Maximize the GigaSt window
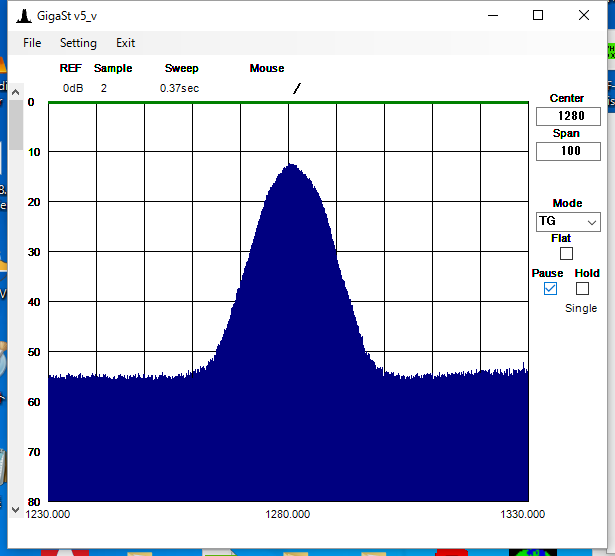The width and height of the screenshot is (615, 556). [538, 15]
